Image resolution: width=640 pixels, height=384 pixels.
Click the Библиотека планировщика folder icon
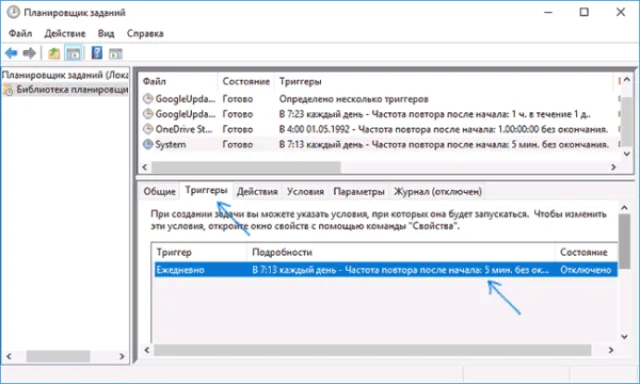coord(8,90)
